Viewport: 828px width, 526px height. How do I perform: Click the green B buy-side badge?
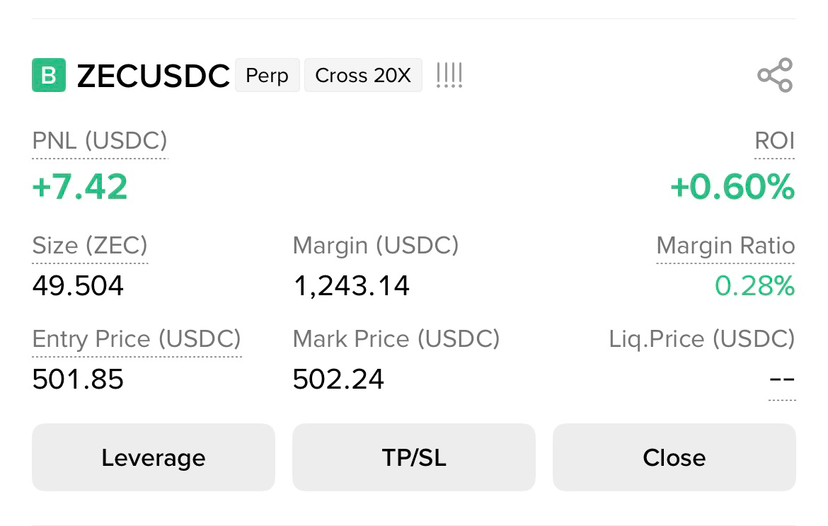point(49,75)
